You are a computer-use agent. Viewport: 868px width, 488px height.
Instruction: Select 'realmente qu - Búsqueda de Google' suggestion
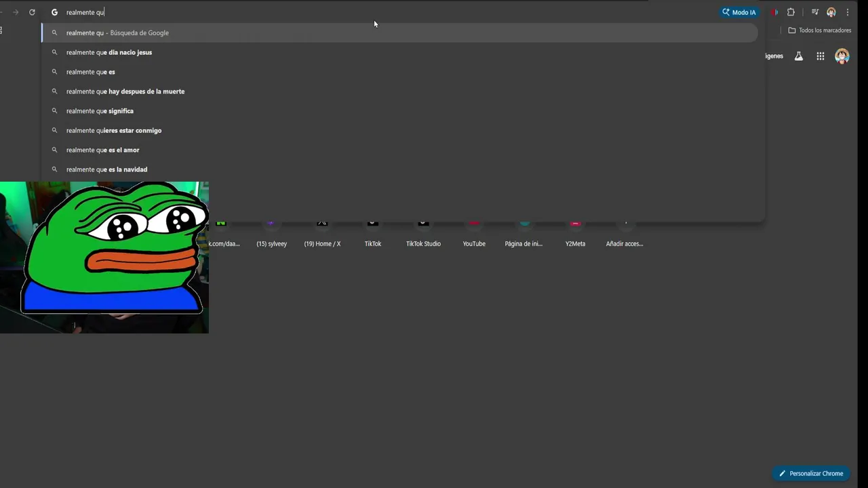pos(399,33)
